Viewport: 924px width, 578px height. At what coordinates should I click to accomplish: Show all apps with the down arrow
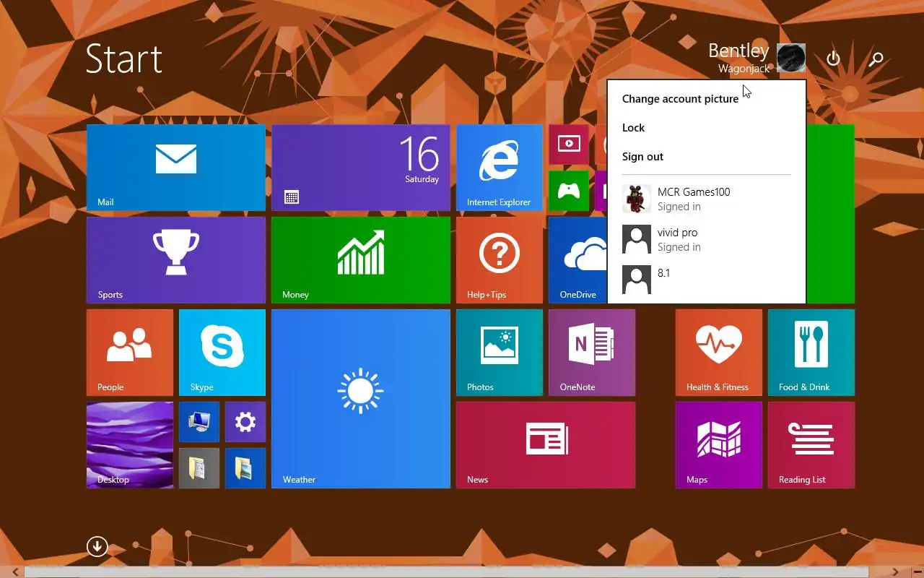pos(97,546)
